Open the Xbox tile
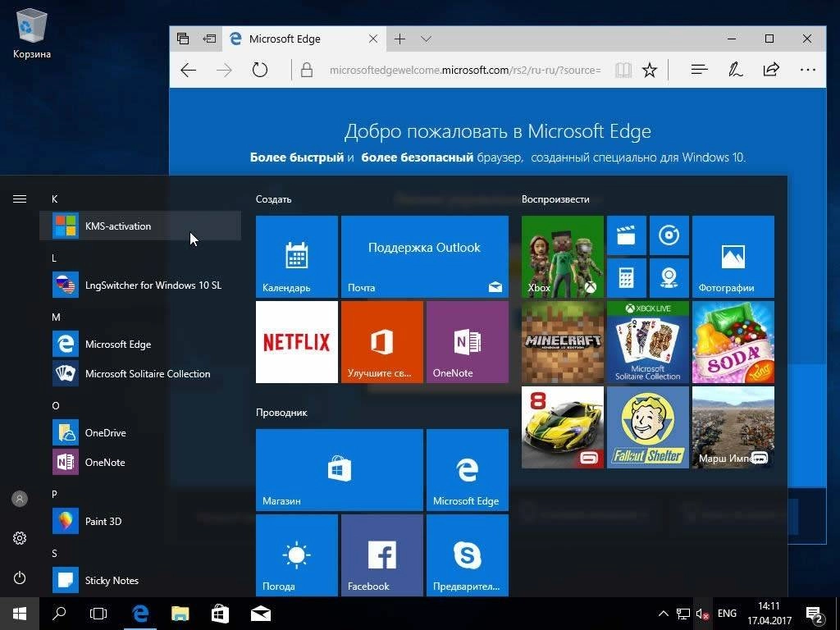Image resolution: width=840 pixels, height=630 pixels. click(x=563, y=257)
